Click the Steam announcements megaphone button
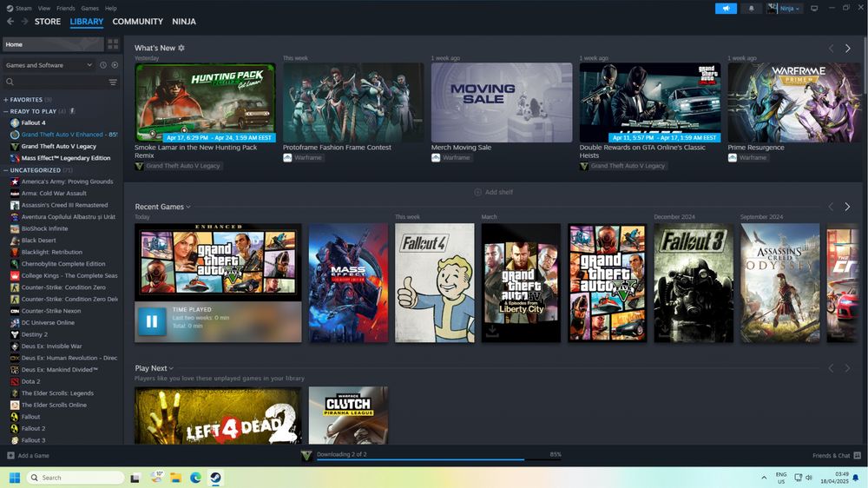Viewport: 868px width, 488px height. pyautogui.click(x=726, y=9)
